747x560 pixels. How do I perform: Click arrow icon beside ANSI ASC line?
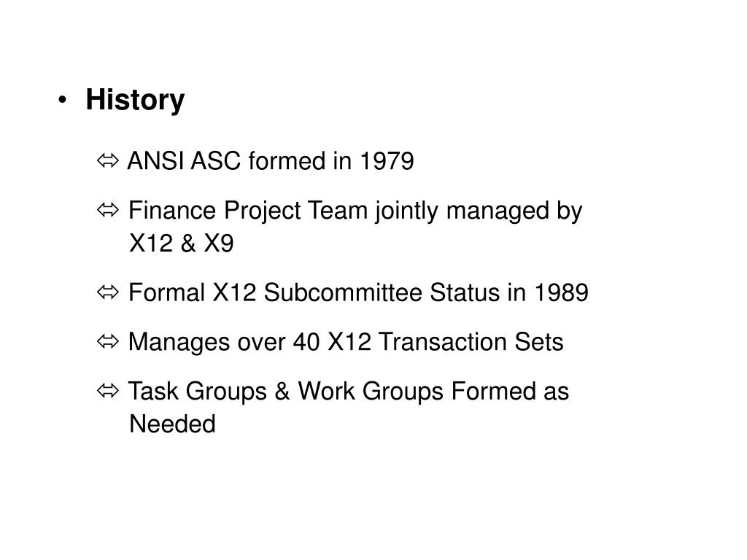108,160
